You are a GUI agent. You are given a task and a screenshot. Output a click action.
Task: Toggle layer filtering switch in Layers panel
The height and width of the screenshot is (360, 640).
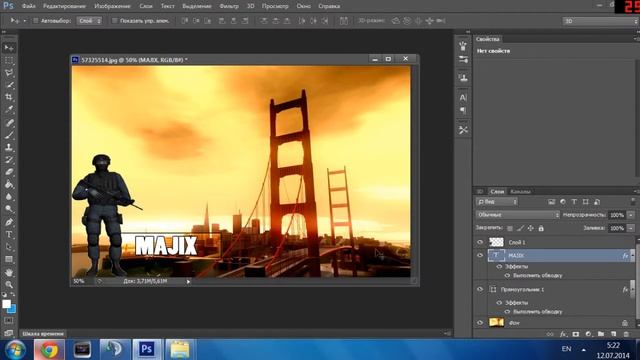[x=632, y=201]
